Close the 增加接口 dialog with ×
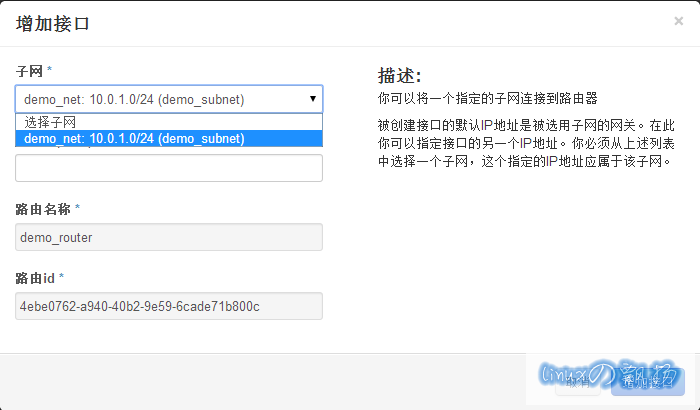This screenshot has width=700, height=410. click(679, 21)
